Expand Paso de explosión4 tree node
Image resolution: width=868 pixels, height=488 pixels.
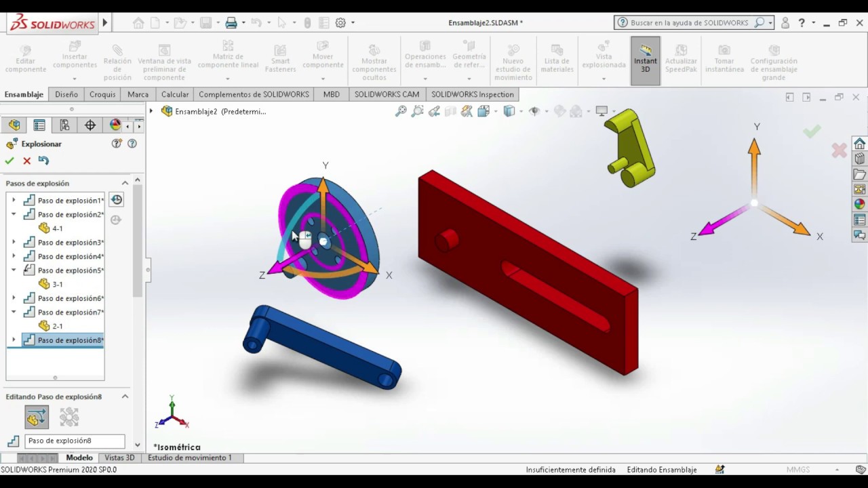pos(14,256)
